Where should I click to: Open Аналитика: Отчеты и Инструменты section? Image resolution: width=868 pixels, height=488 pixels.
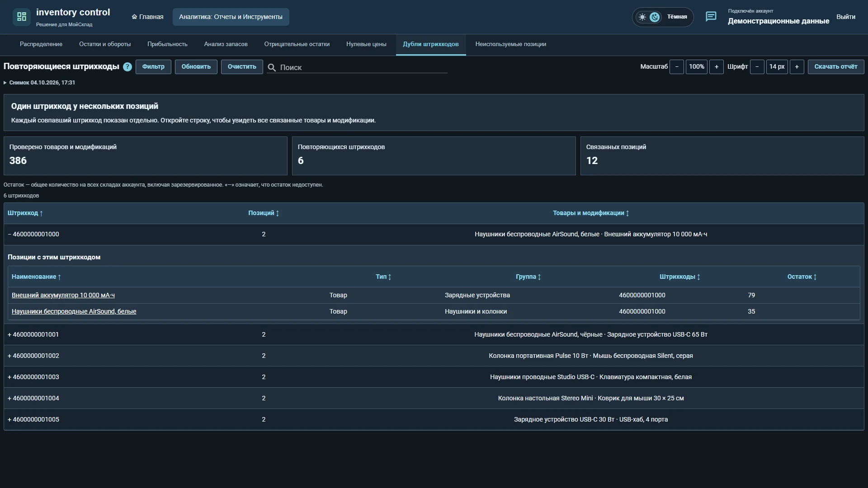(231, 17)
